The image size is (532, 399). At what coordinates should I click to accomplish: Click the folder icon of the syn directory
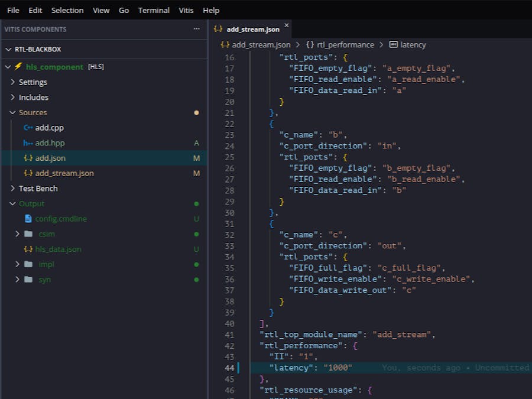(x=28, y=280)
